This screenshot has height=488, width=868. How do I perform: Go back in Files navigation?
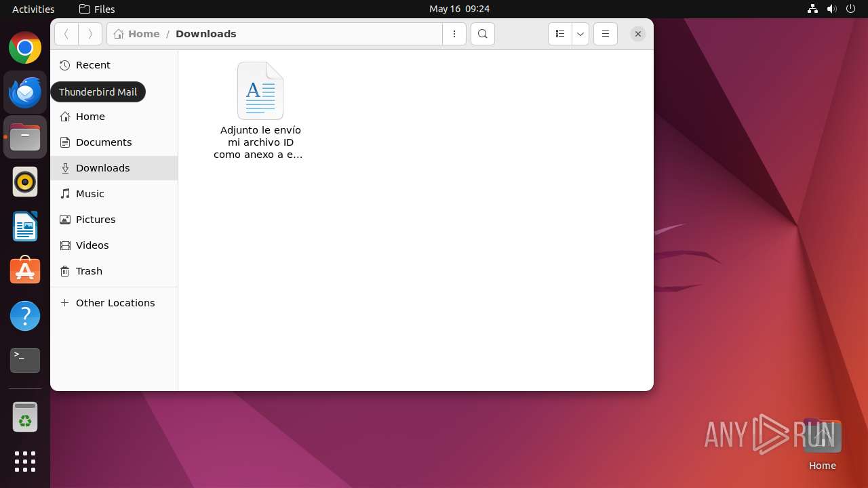click(66, 34)
